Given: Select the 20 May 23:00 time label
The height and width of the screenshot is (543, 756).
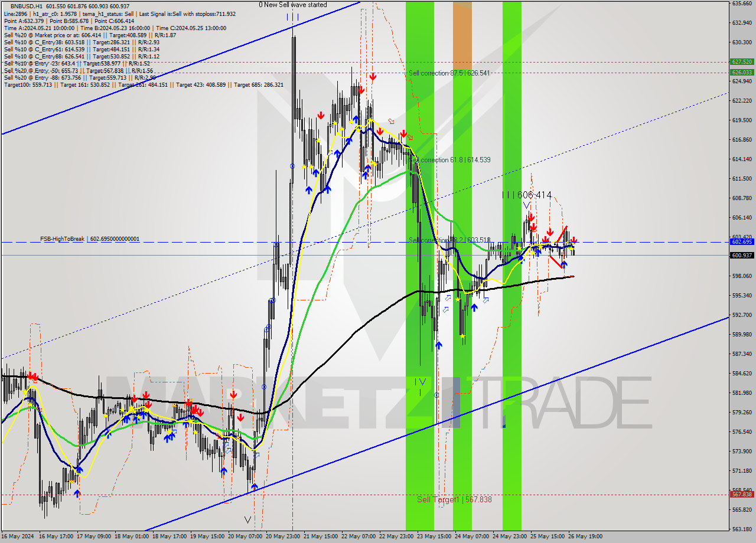Looking at the screenshot, I should (283, 537).
